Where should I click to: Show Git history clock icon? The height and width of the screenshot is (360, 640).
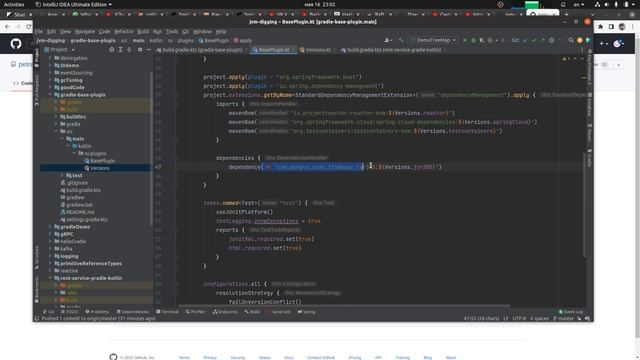click(551, 40)
